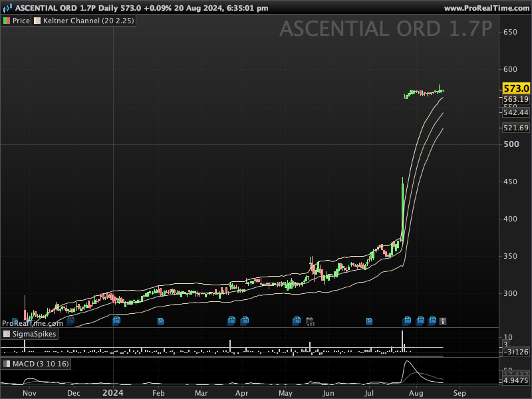Click the 521.69 lower Keltner value label
532x399 pixels.
516,128
